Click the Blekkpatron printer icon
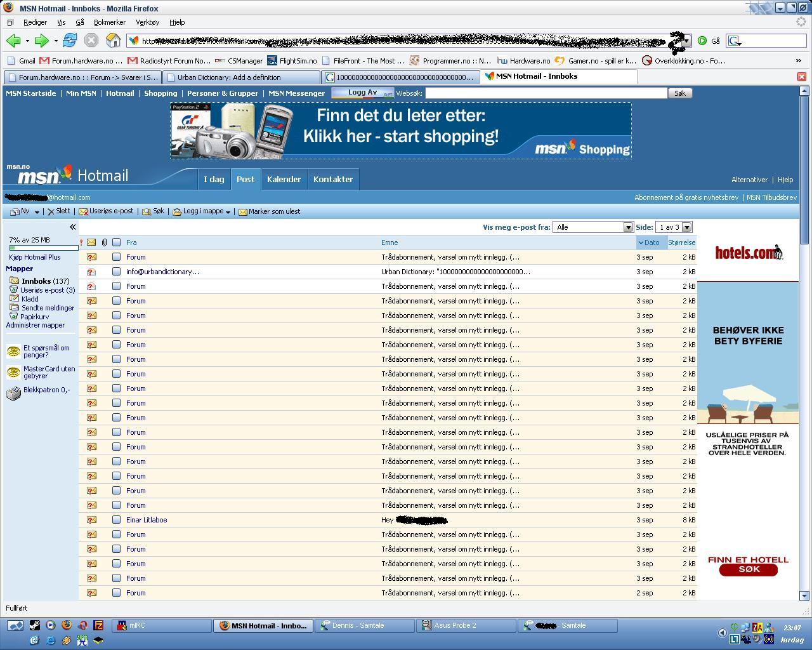Screen dimensions: 812x650 tap(13, 394)
